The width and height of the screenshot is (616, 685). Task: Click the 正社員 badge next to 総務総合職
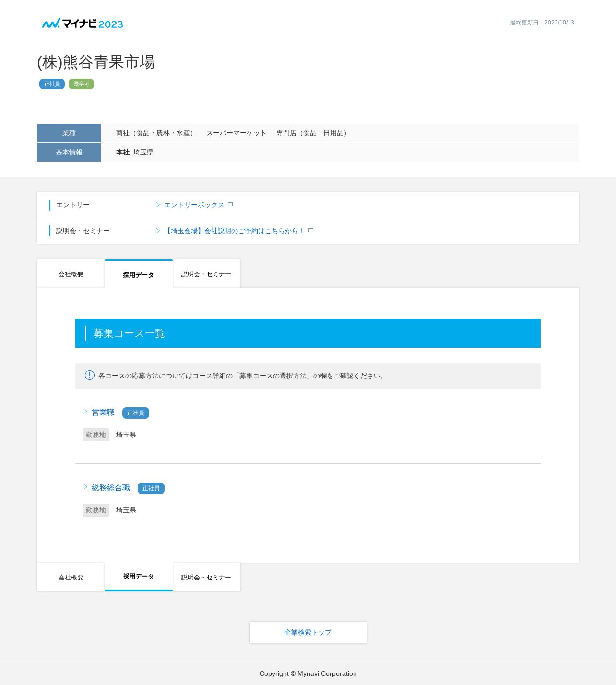tap(151, 488)
